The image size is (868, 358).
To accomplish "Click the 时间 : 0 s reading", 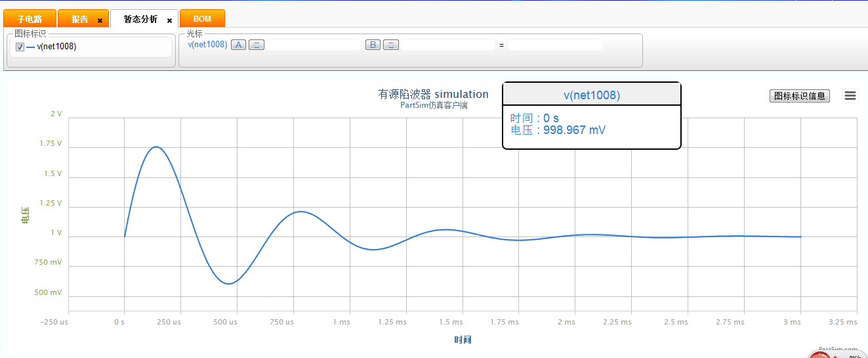I will coord(534,118).
